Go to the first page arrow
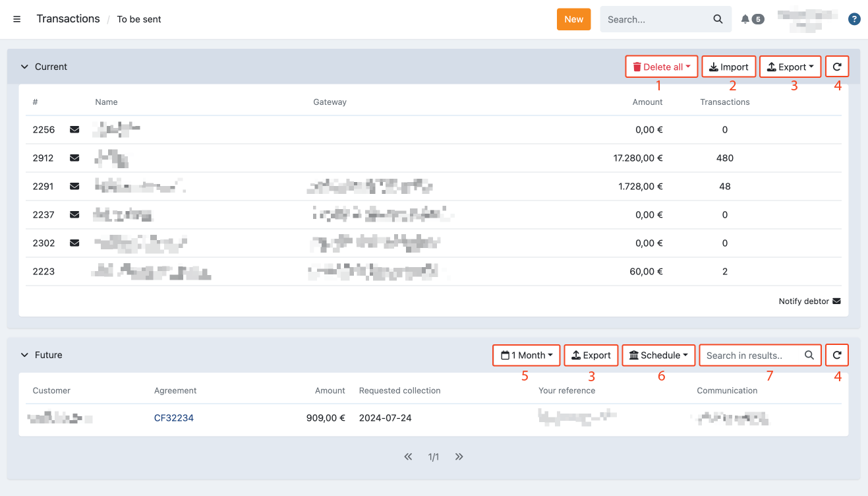868x496 pixels. (x=408, y=456)
